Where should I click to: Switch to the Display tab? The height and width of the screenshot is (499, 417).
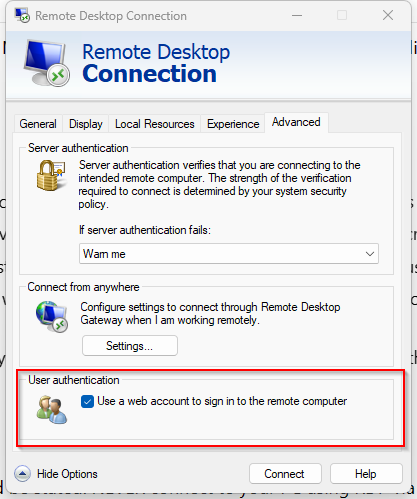tap(86, 124)
